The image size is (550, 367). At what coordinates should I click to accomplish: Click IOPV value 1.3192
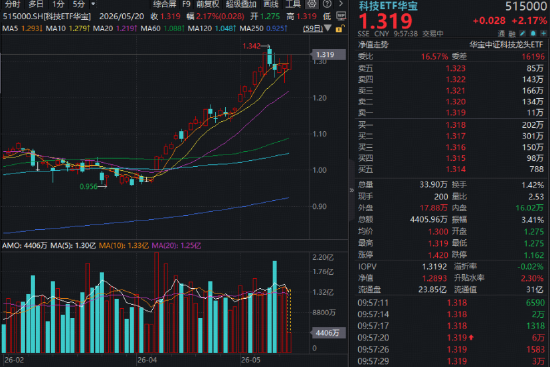click(x=434, y=267)
